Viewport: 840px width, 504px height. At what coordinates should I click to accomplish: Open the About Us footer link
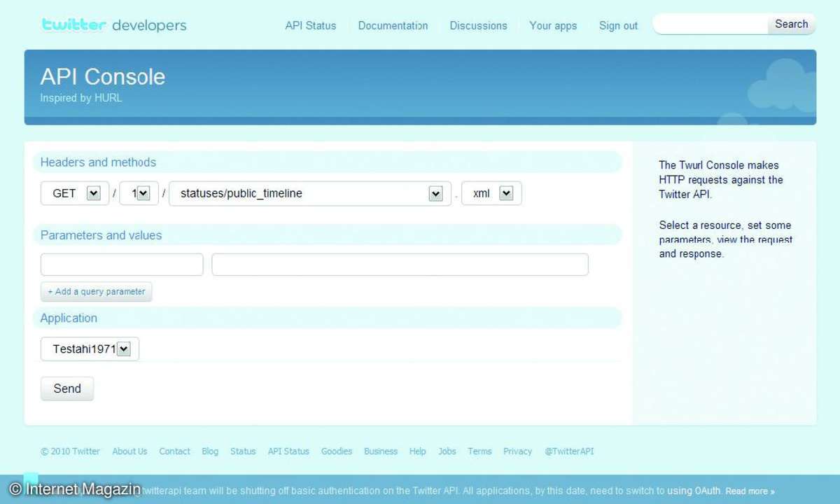coord(129,451)
